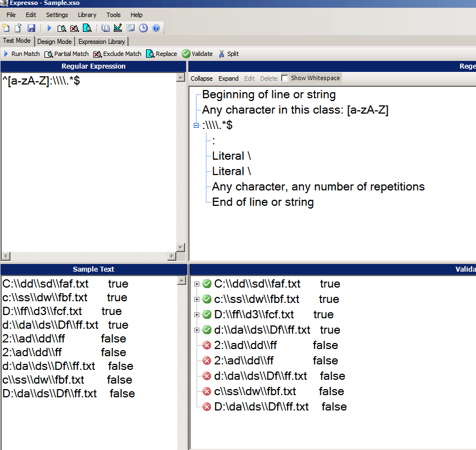Click the Exclude Match button

point(117,54)
